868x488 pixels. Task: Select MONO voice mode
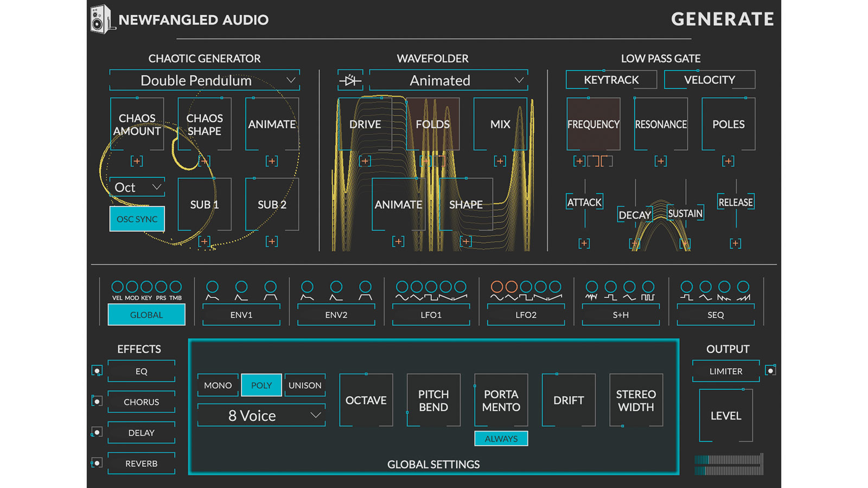click(218, 385)
